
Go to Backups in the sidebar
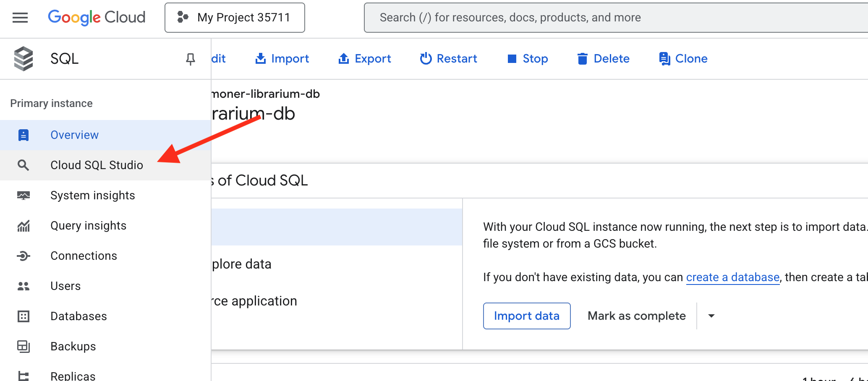(x=73, y=347)
